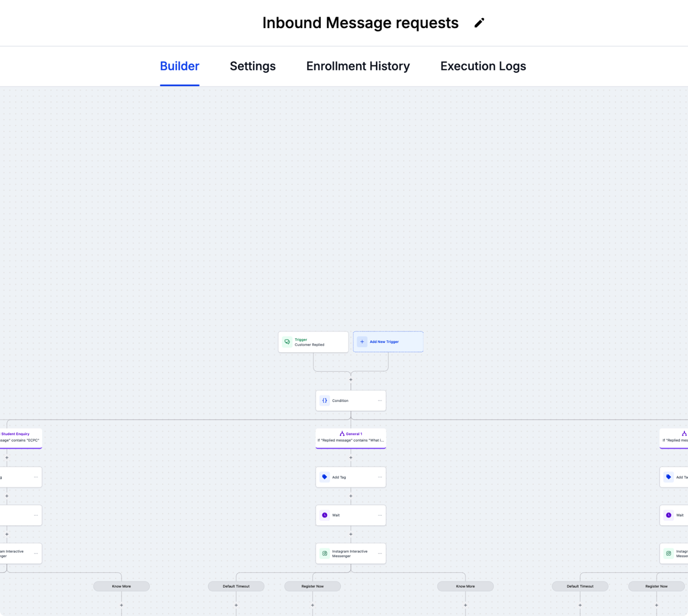Add a step below General 1 branch

(x=351, y=458)
